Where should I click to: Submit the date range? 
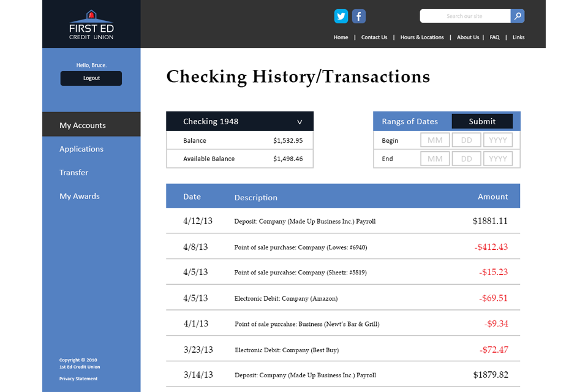(482, 121)
